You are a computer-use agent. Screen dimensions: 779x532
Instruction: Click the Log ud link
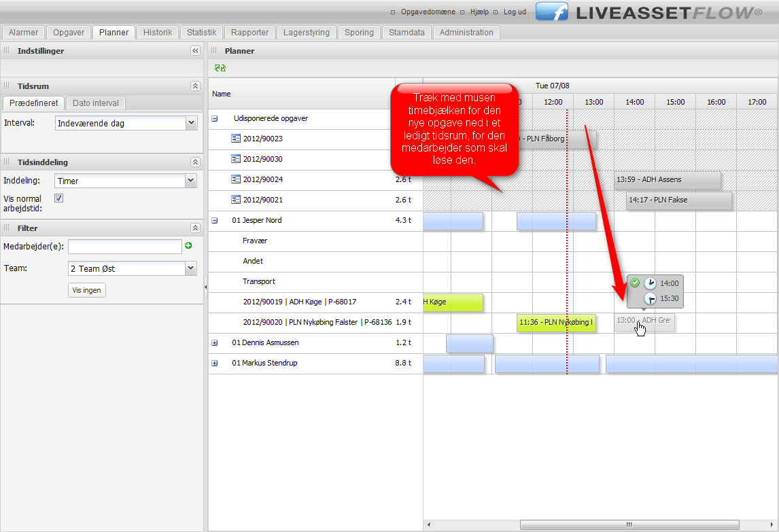pos(514,12)
